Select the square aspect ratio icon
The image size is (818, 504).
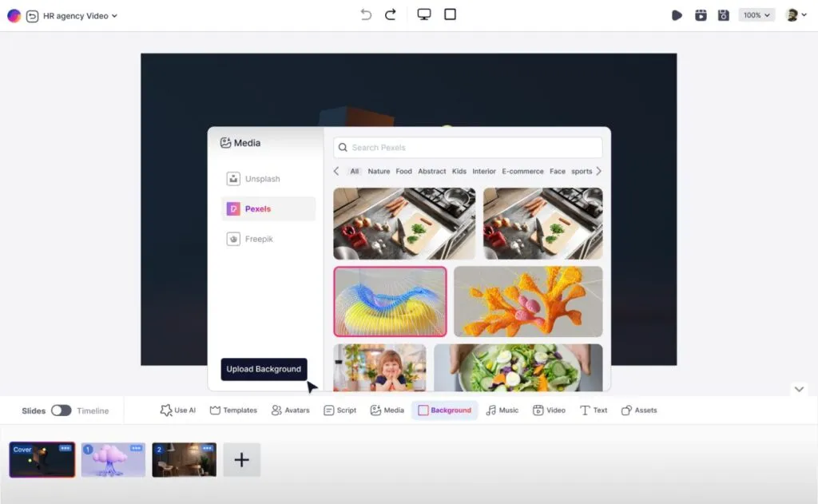[x=450, y=14]
